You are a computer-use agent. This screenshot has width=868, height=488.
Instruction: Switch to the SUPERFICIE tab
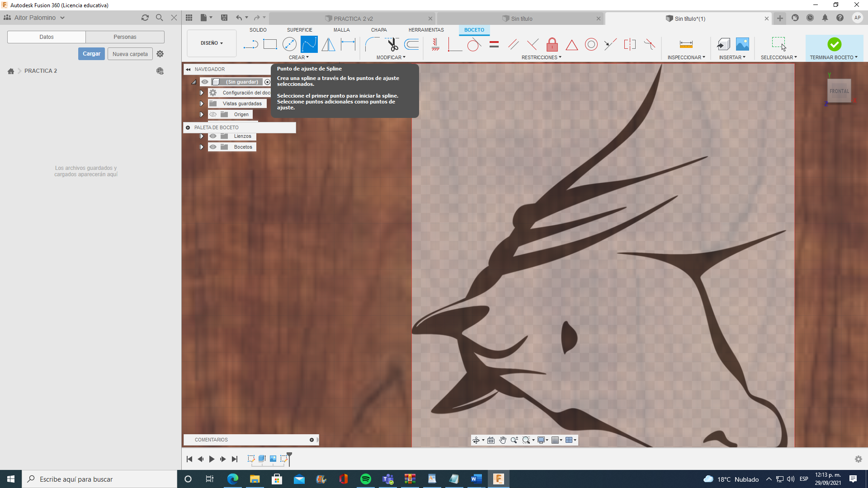[x=300, y=30]
